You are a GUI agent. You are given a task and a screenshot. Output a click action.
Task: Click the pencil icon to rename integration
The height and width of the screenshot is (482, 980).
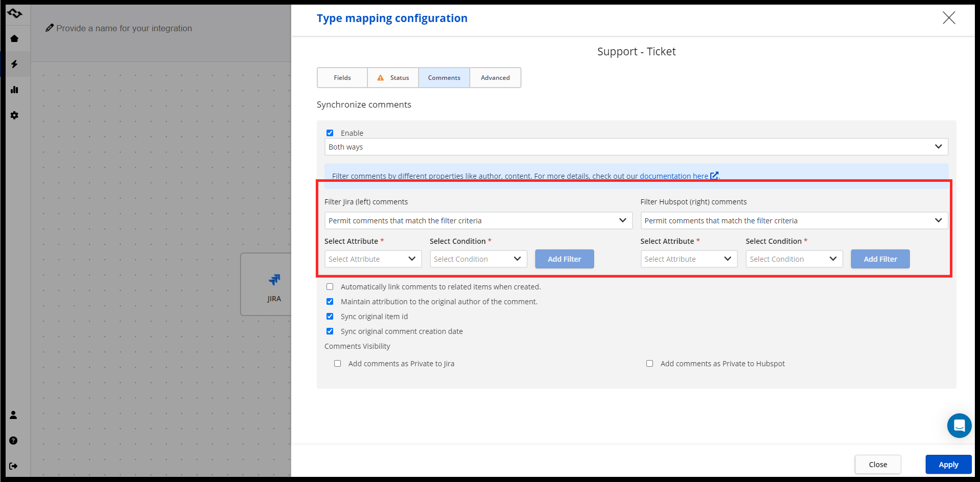pyautogui.click(x=50, y=28)
